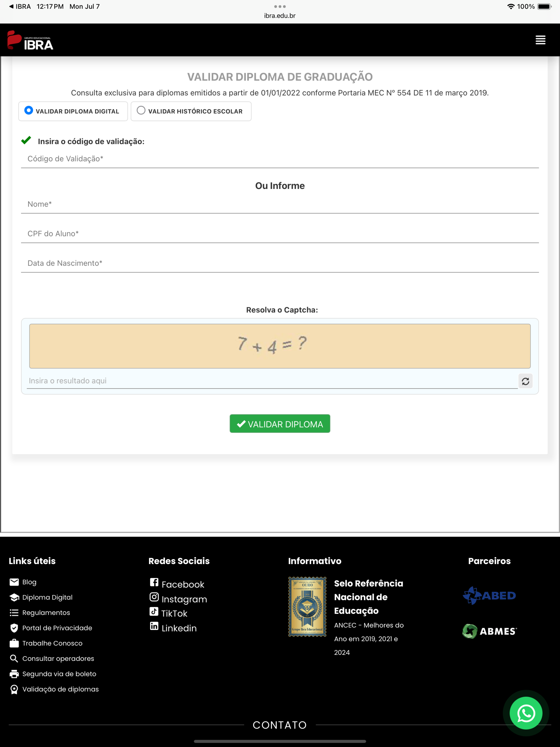Click the Blog envelope icon
Screen dimensions: 560x747
tap(14, 582)
